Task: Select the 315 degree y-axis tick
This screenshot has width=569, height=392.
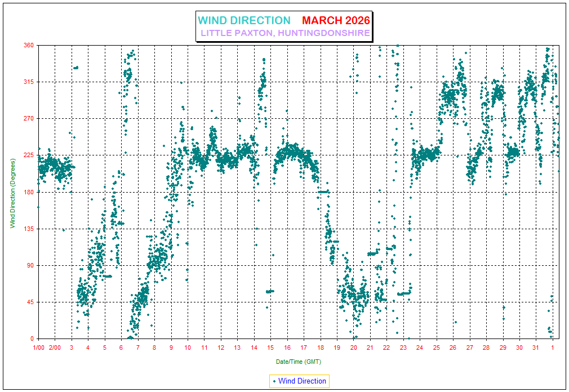Action: click(28, 82)
